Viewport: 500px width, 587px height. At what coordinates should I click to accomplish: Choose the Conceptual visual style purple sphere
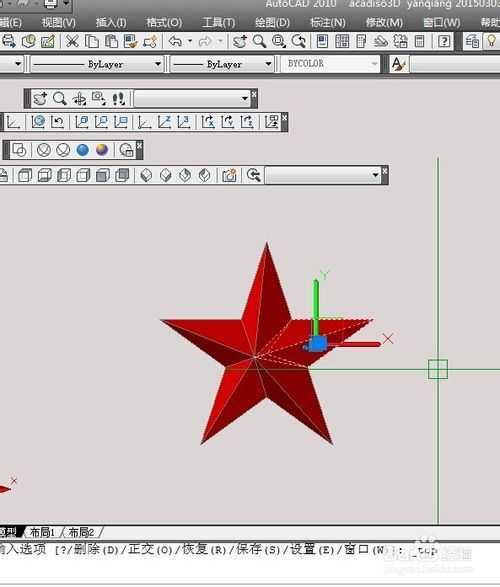(102, 150)
